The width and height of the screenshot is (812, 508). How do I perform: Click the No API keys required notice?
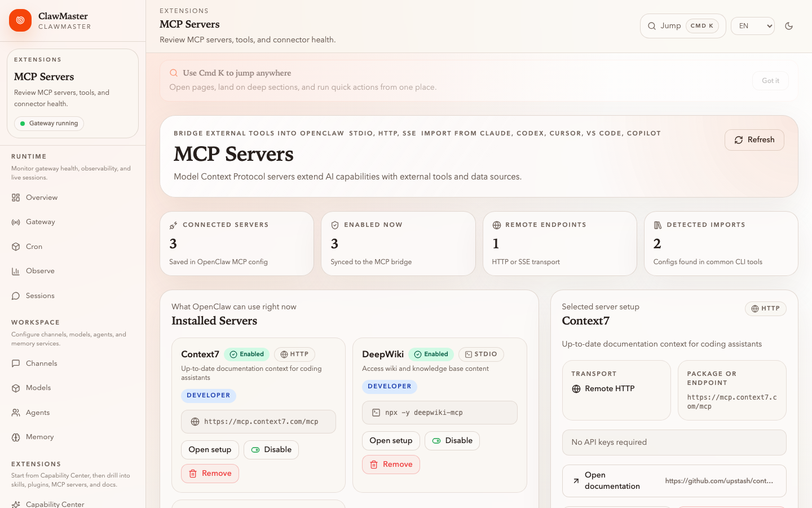pyautogui.click(x=674, y=443)
